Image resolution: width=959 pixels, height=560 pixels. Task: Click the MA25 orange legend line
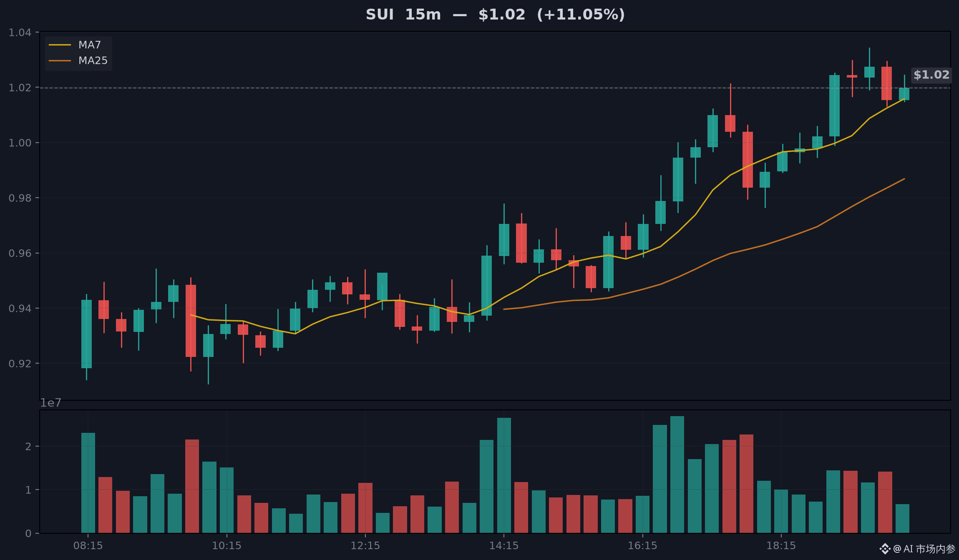(x=60, y=60)
